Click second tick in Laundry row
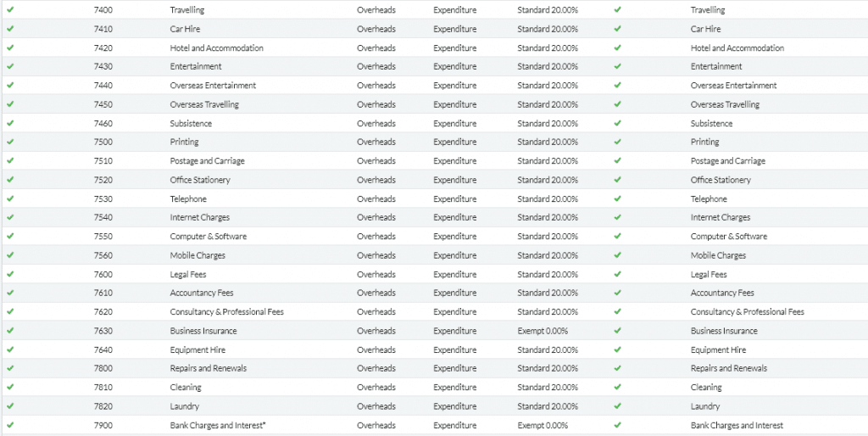Image resolution: width=868 pixels, height=436 pixels. pos(618,406)
